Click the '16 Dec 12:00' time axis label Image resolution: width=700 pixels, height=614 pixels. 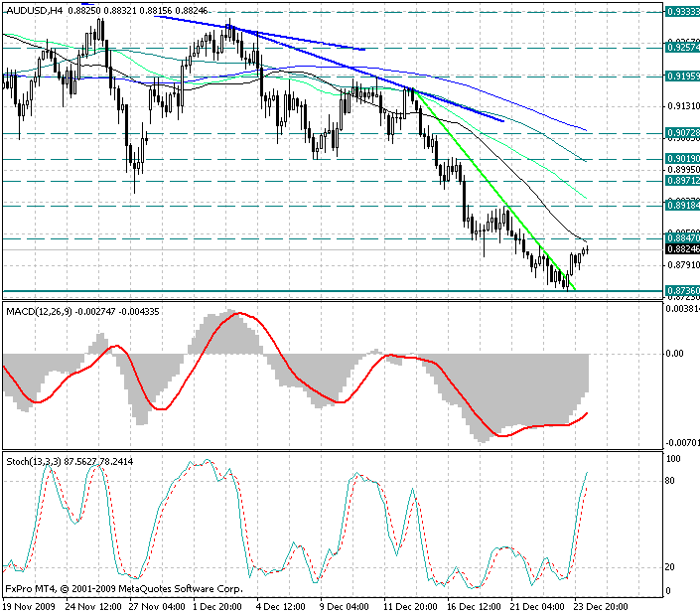click(474, 607)
